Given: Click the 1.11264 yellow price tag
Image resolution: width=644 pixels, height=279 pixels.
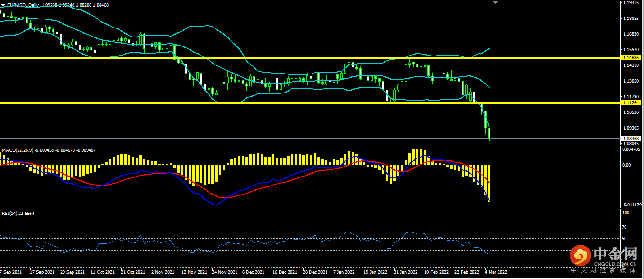Looking at the screenshot, I should [632, 103].
